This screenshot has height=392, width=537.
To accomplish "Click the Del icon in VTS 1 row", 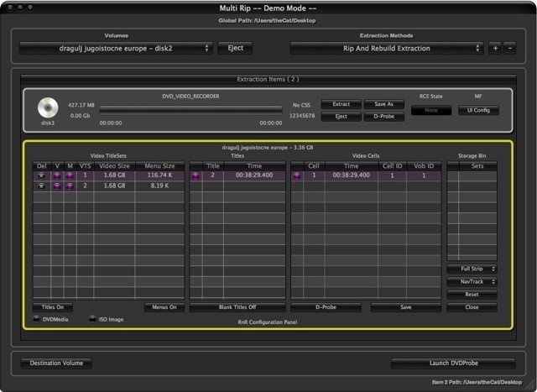I will click(41, 175).
